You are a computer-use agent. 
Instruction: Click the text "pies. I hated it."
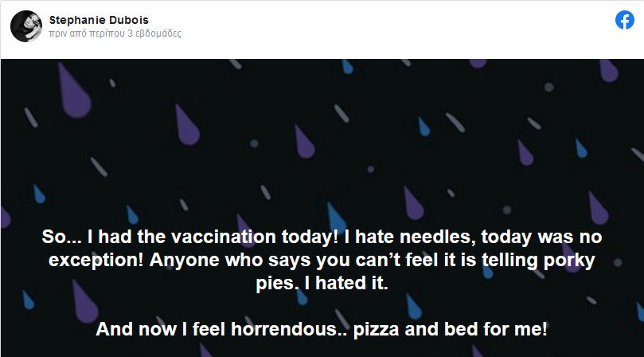322,284
